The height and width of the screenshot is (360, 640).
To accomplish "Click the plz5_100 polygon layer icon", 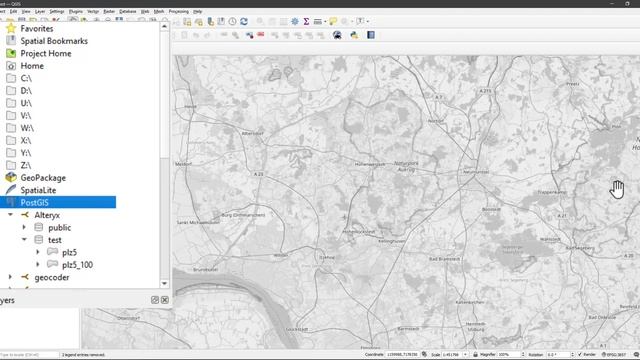I will click(x=53, y=264).
